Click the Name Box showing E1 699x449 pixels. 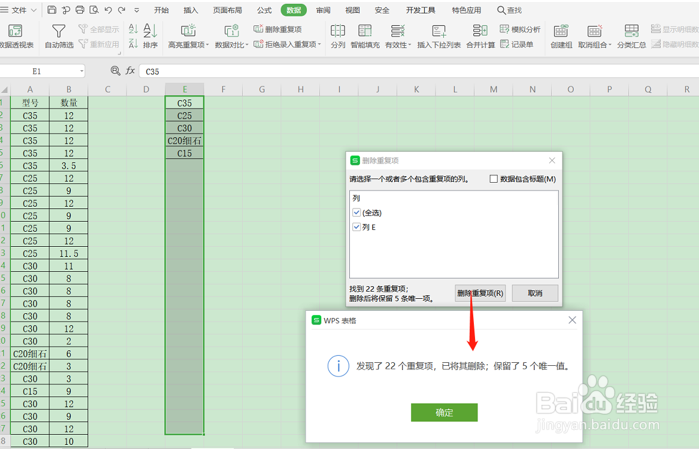click(x=37, y=71)
